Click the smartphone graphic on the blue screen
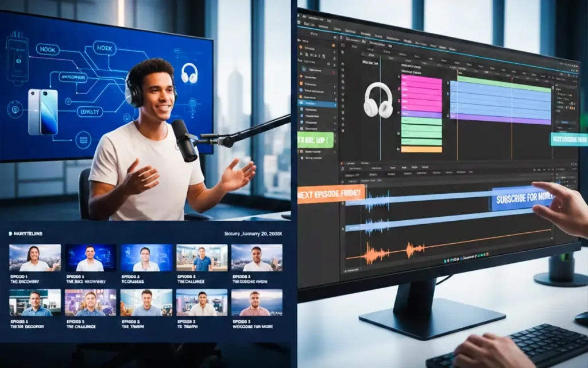 click(43, 112)
